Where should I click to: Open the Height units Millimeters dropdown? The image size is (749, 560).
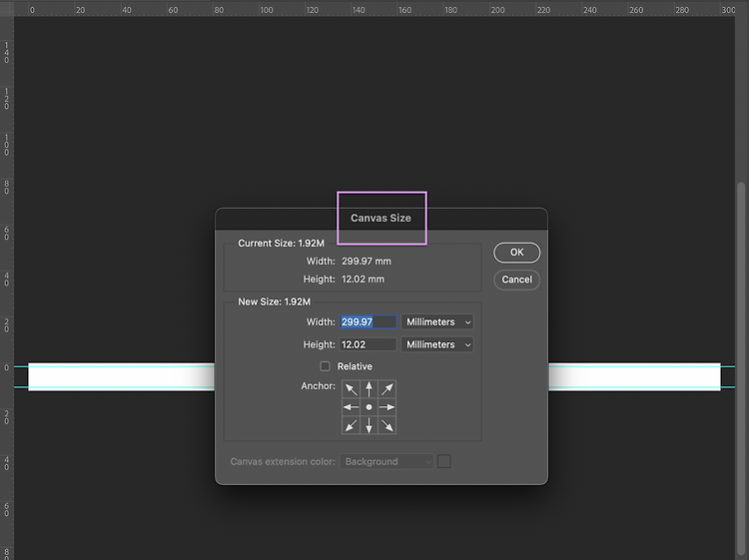coord(437,344)
